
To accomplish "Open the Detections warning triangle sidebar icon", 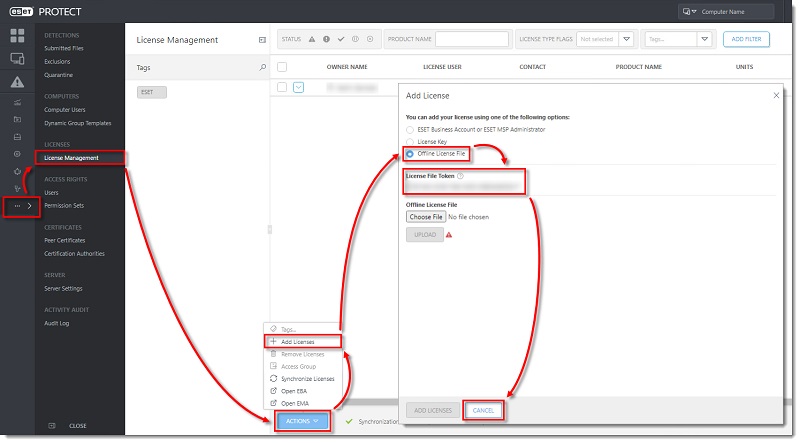I will 17,82.
